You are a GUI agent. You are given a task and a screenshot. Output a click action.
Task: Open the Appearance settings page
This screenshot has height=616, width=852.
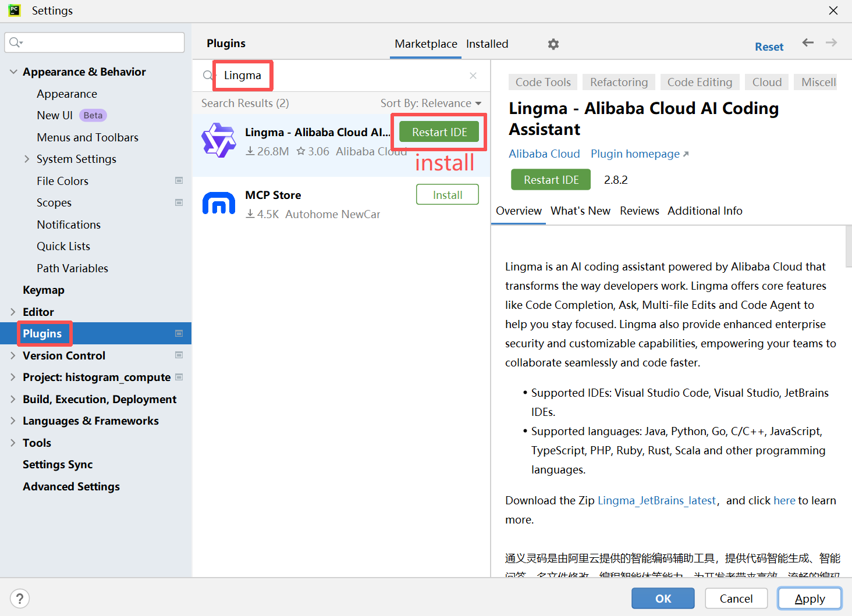[x=67, y=94]
